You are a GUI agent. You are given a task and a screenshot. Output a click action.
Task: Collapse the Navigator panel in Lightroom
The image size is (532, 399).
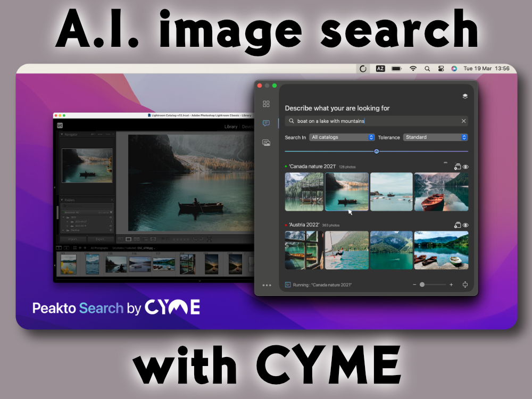62,134
